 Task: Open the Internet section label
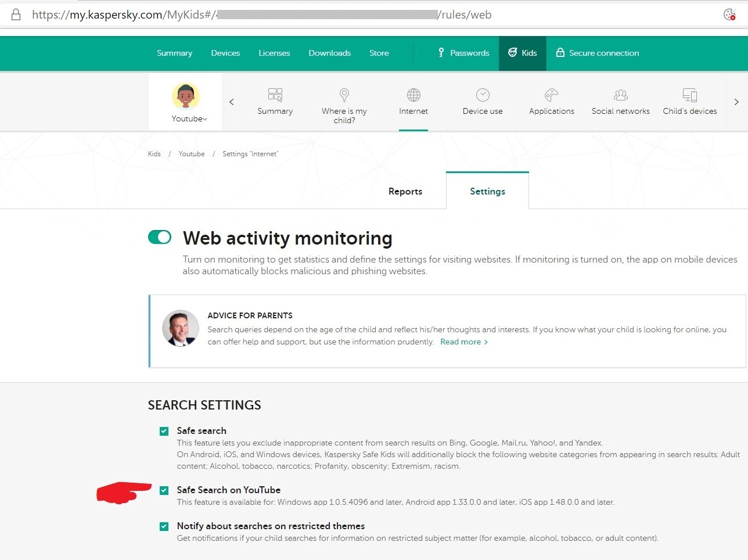413,111
